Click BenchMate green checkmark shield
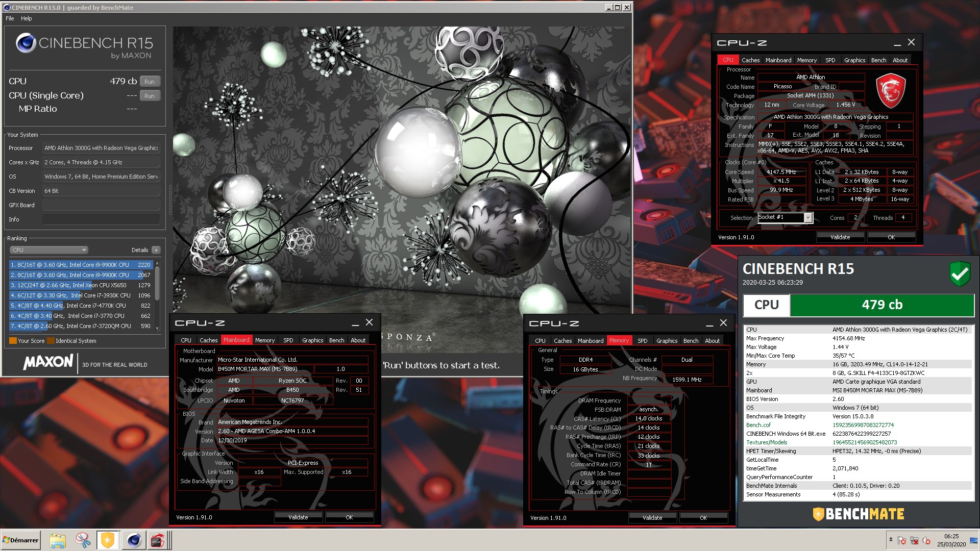Image resolution: width=980 pixels, height=551 pixels. (960, 274)
